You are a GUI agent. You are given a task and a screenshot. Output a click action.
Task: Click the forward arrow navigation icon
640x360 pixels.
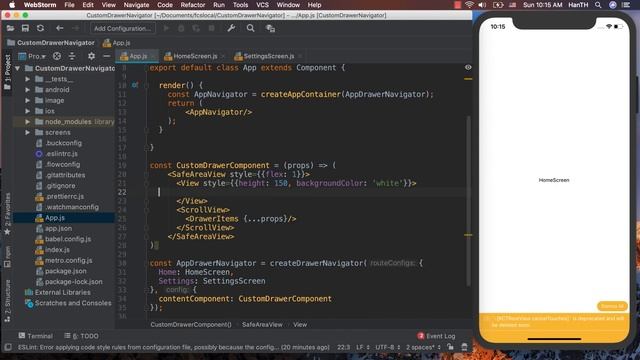coord(76,28)
